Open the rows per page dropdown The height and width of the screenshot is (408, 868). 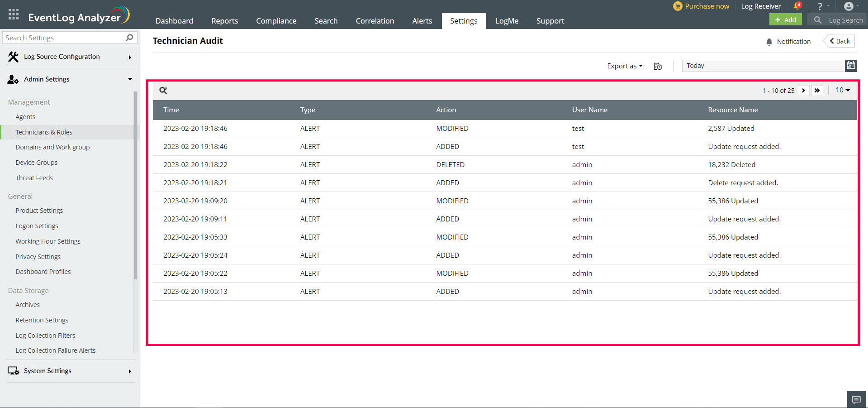coord(843,90)
